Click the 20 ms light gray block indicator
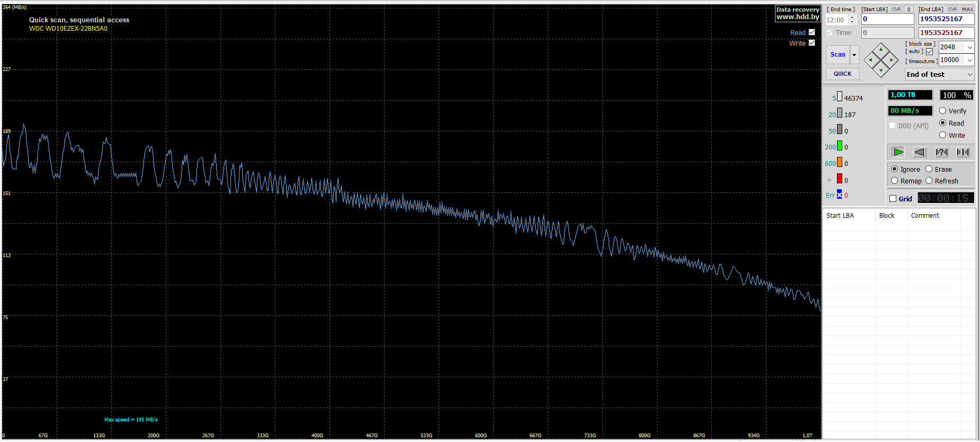The image size is (980, 442). 840,113
